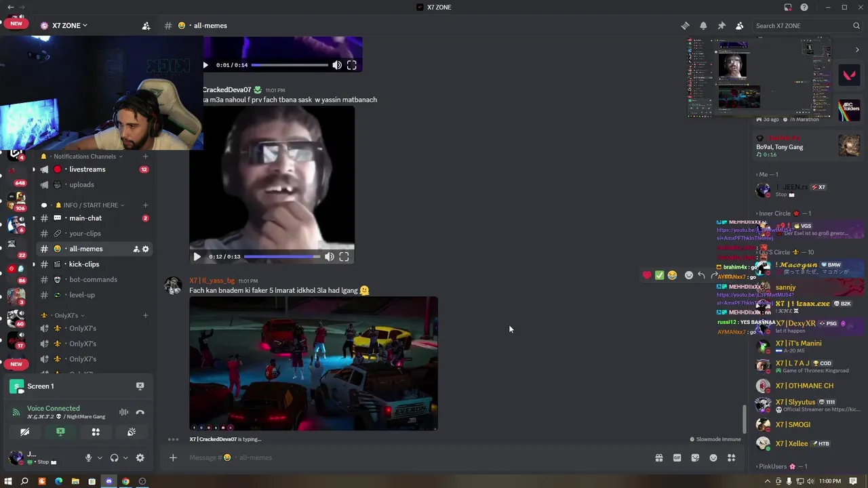Image resolution: width=868 pixels, height=488 pixels.
Task: Stop streaming Screen 1
Action: tap(140, 386)
